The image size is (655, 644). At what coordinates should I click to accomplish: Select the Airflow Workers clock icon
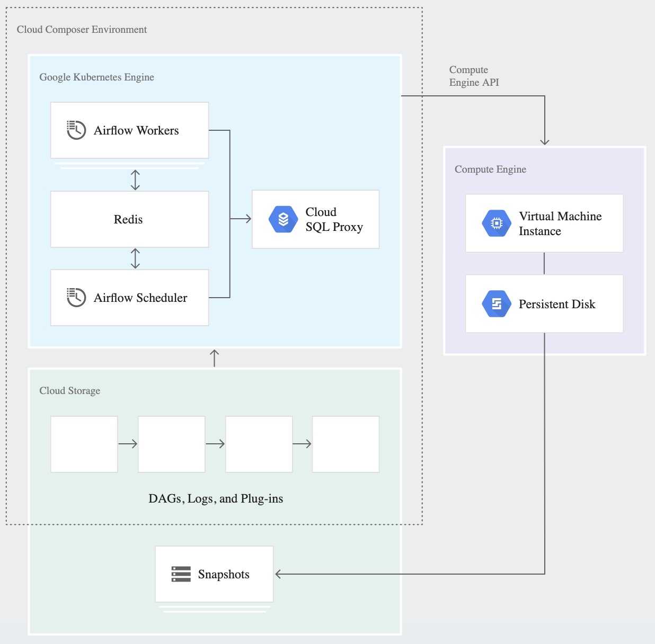[76, 130]
